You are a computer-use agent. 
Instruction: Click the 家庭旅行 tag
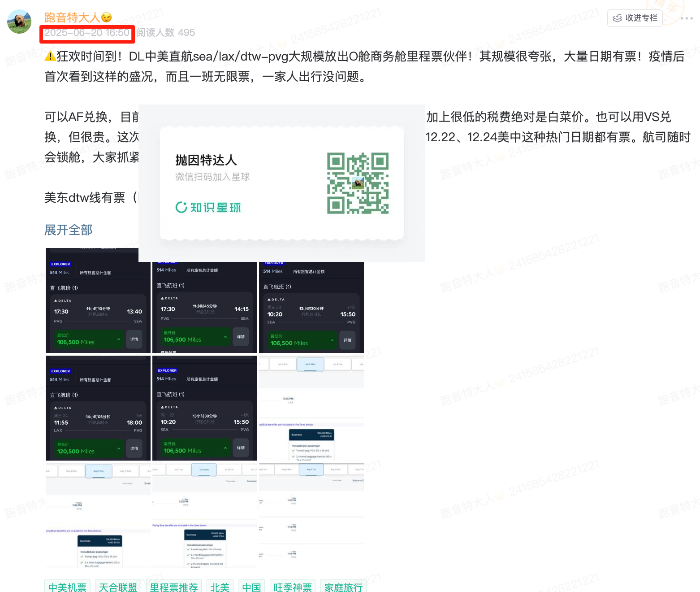[343, 587]
